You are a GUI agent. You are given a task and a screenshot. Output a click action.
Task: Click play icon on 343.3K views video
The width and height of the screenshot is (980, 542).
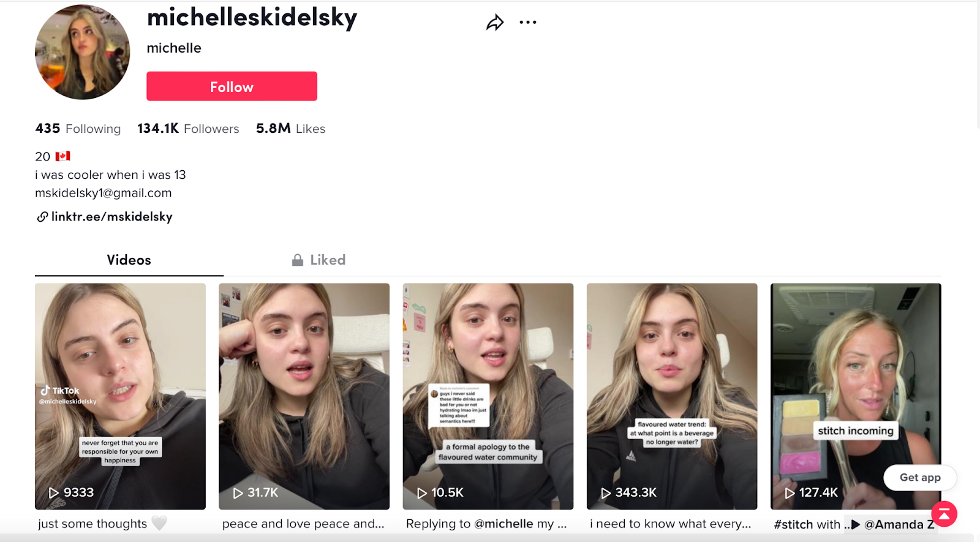point(606,492)
